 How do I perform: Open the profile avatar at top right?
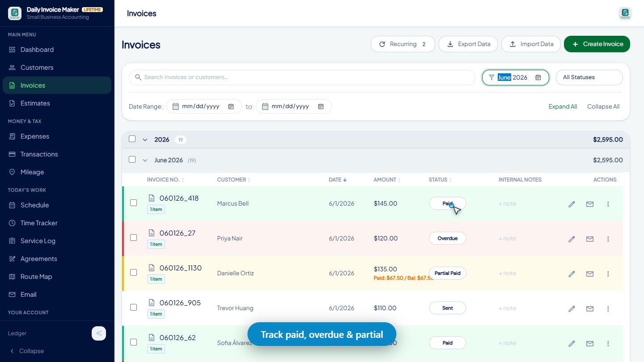click(x=625, y=13)
